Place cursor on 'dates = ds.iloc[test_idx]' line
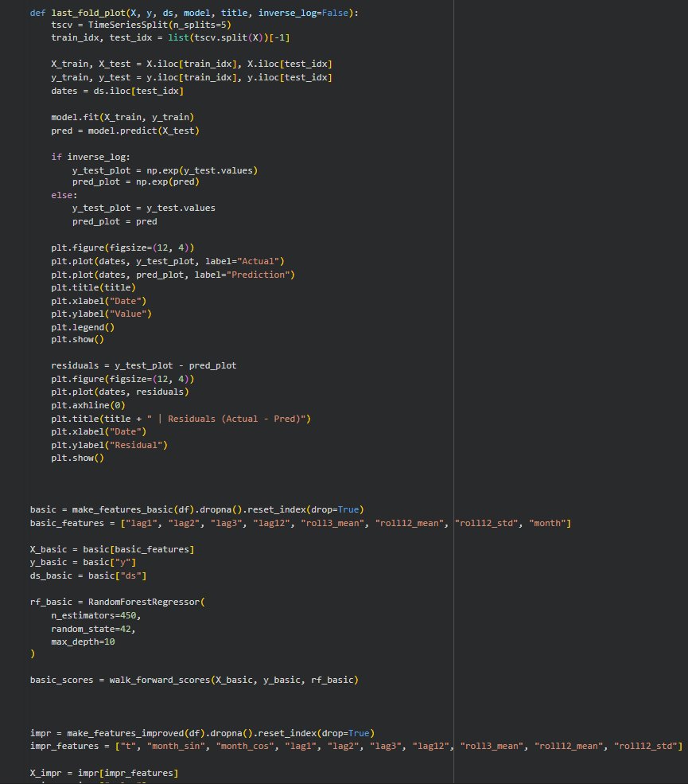This screenshot has height=784, width=688. click(117, 91)
